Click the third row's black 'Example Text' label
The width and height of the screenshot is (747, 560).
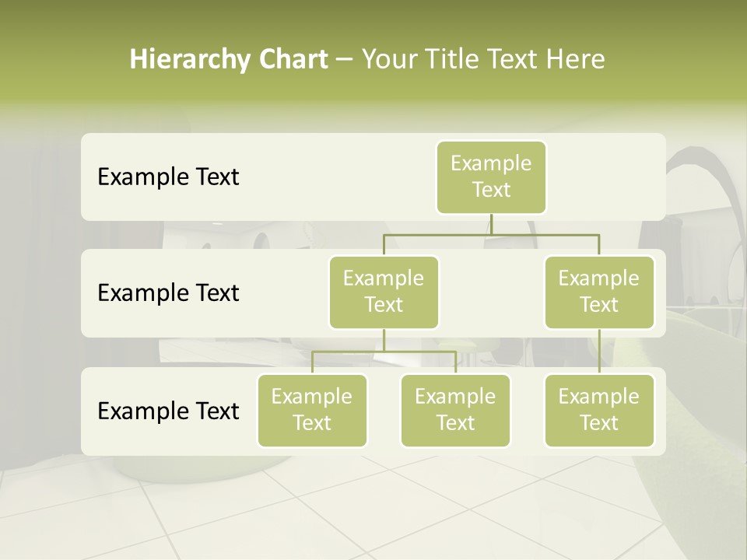coord(168,411)
